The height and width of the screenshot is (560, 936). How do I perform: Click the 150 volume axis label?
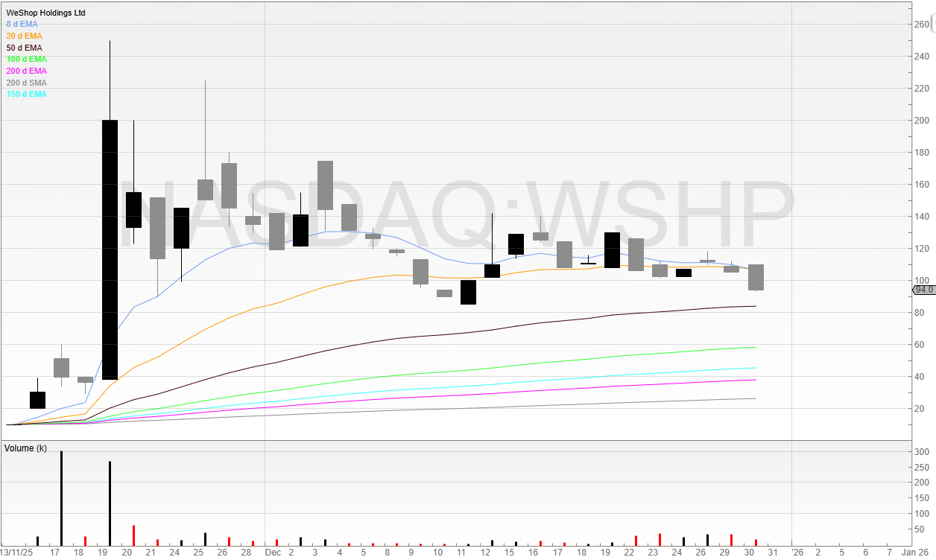click(x=922, y=498)
